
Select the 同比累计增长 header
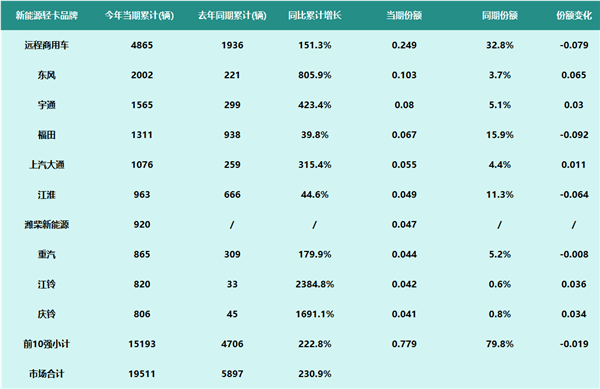point(315,15)
